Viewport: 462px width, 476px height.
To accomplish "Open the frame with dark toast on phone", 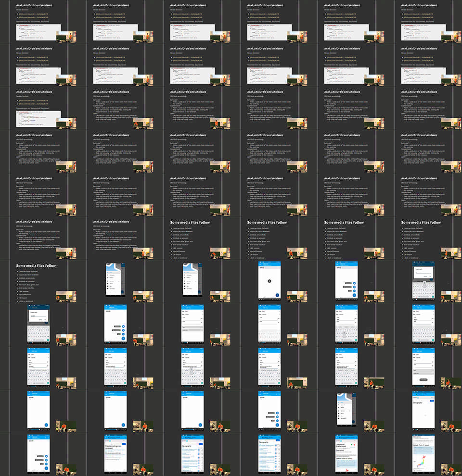I will 423,367.
